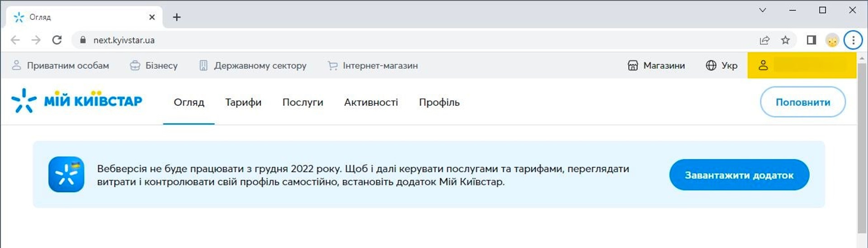Bookmark this page with star icon
This screenshot has width=868, height=248.
(785, 40)
